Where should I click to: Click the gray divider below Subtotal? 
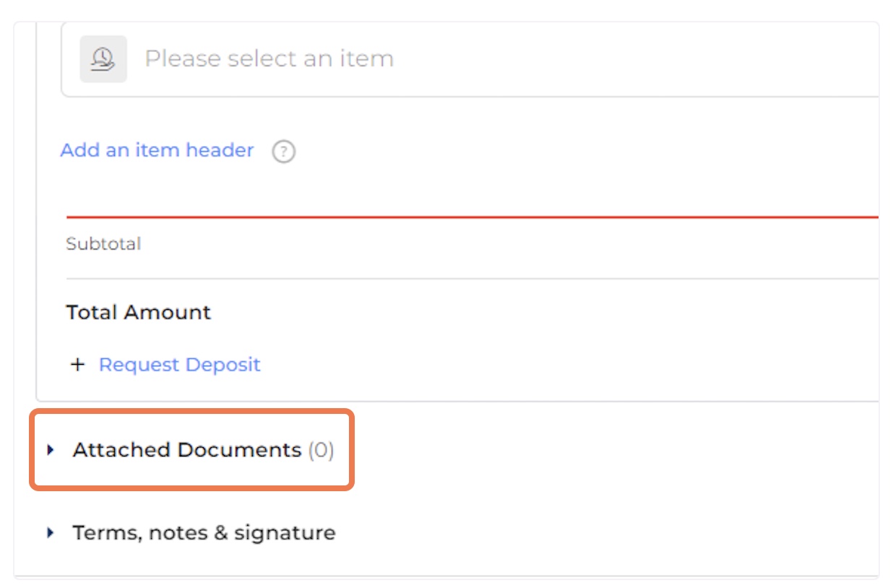[473, 278]
